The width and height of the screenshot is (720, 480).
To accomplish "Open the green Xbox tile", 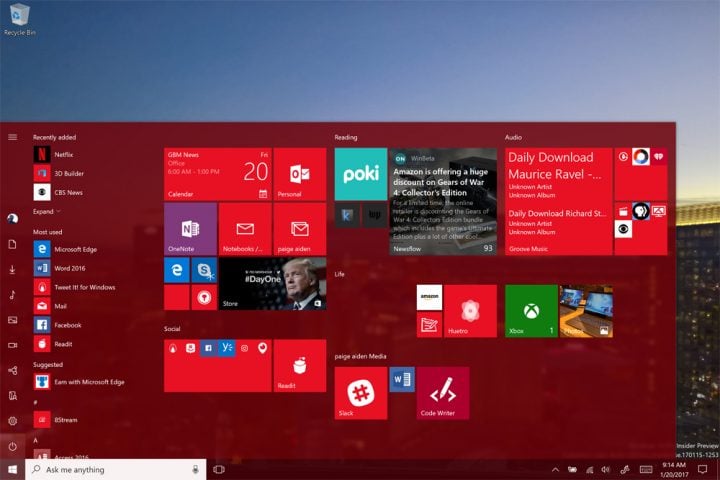I will tap(531, 311).
